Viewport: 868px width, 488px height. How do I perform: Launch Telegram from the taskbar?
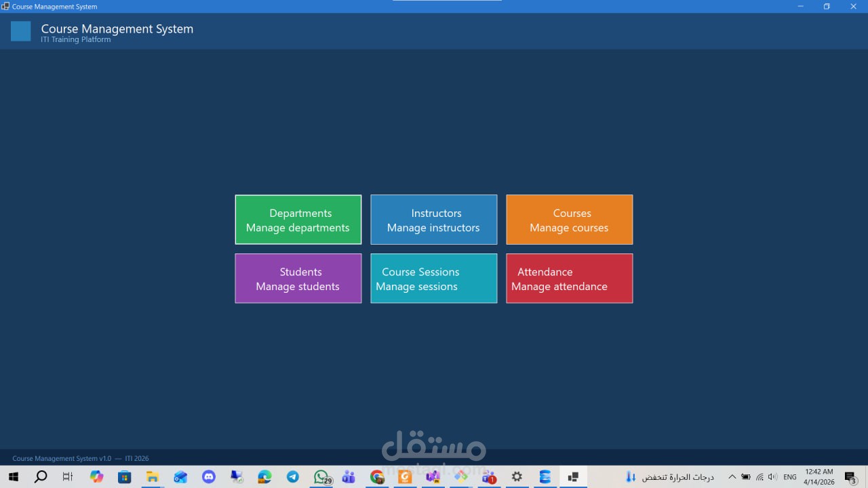[x=292, y=476]
